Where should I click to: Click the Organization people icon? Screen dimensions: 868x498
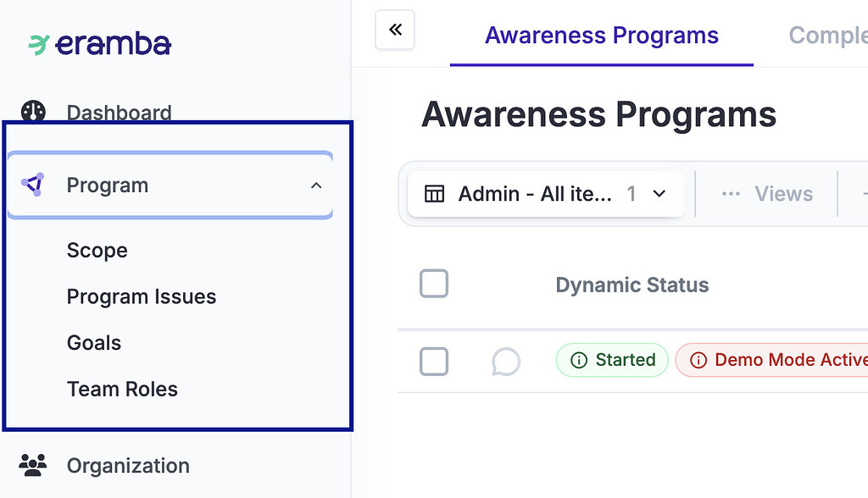click(x=33, y=464)
